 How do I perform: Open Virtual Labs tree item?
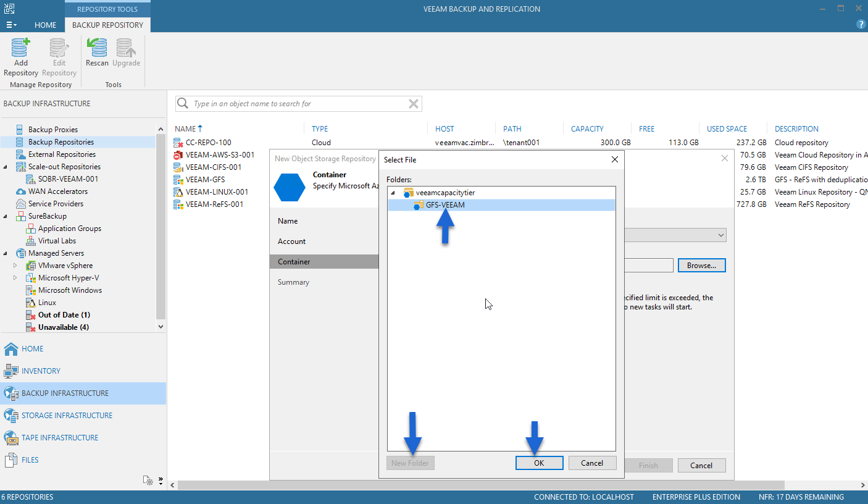(57, 241)
